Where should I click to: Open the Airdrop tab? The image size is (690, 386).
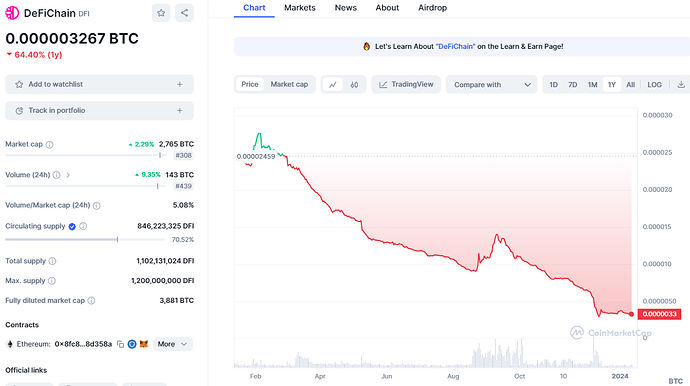pos(433,8)
